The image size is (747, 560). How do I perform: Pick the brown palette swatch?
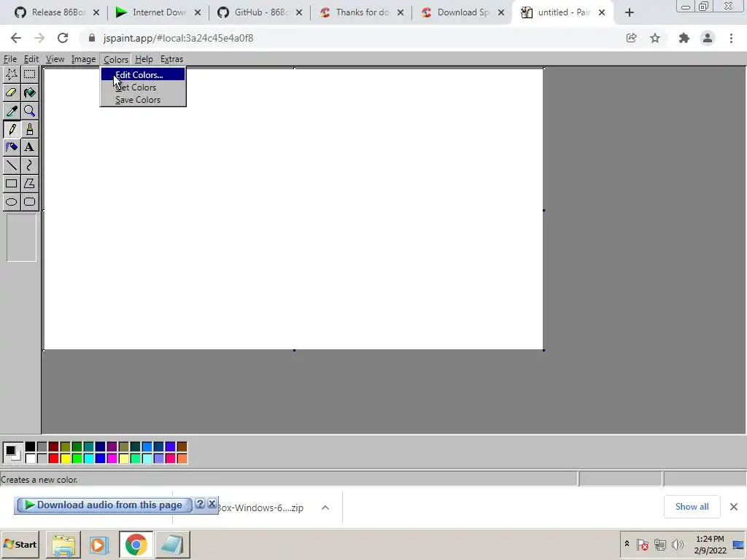pos(182,447)
